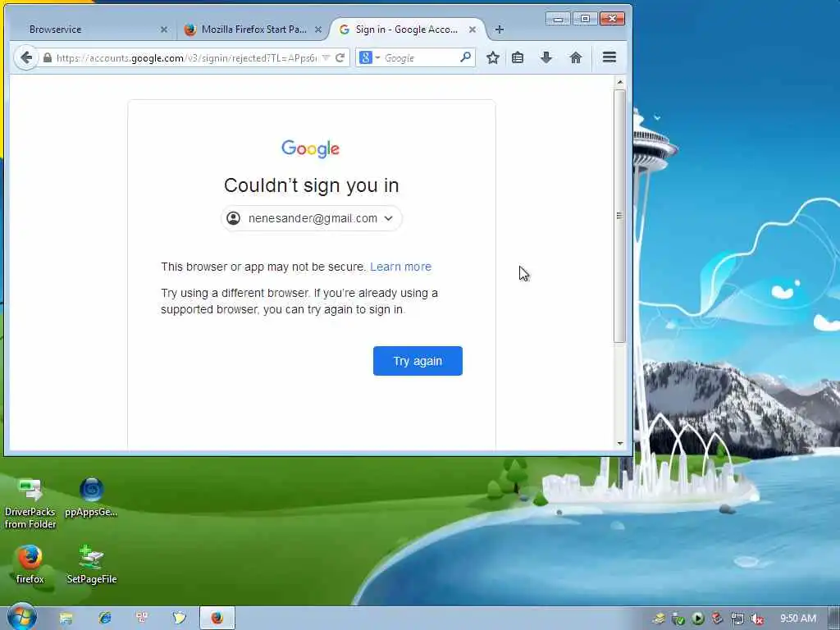Screen dimensions: 840x630
Task: Close the Mozilla Firefox Start Page tab
Action: pos(318,30)
